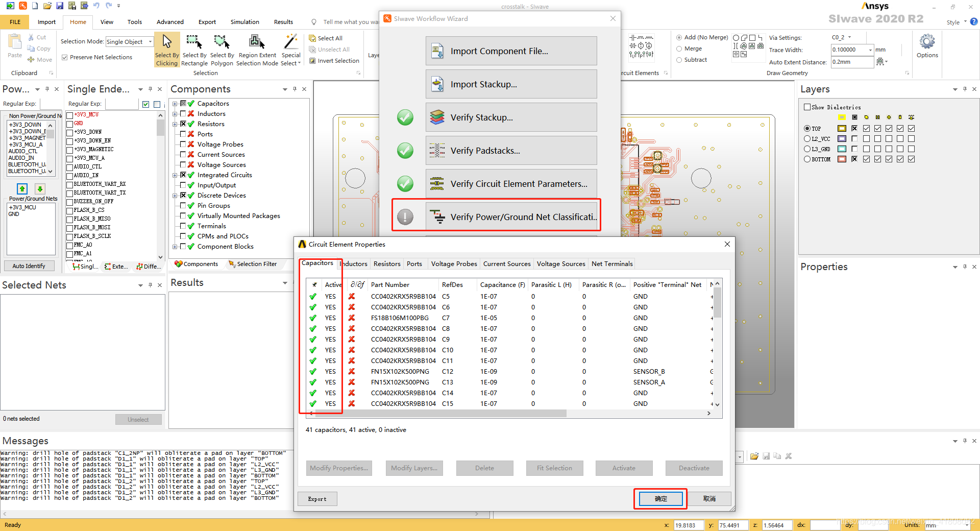Click the open folder icon below dialog
Screen dimensions: 980x531
pos(754,456)
